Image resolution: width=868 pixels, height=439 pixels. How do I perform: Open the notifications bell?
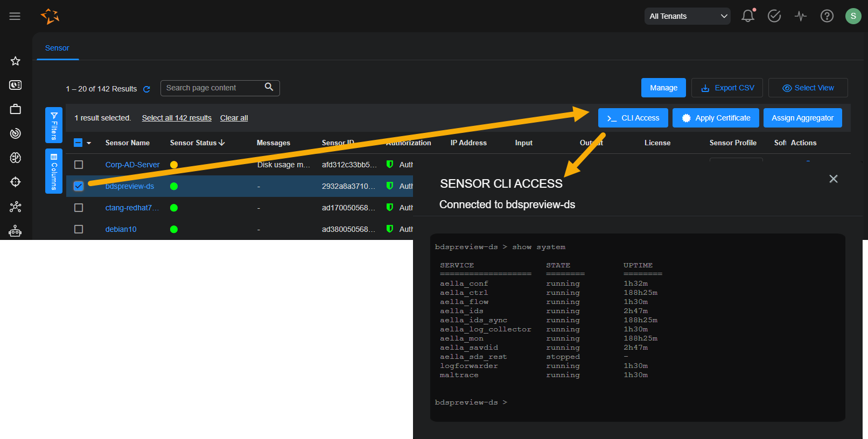747,16
